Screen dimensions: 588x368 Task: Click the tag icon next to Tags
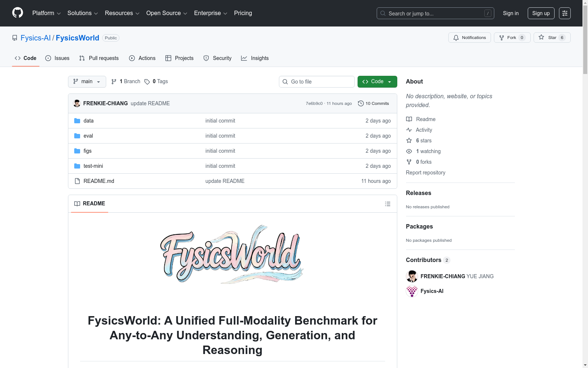(147, 82)
